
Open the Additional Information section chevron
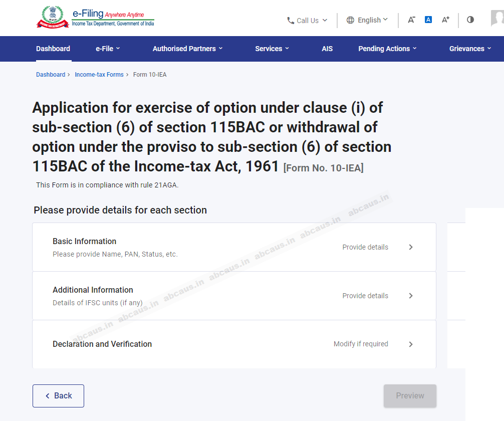pos(411,296)
